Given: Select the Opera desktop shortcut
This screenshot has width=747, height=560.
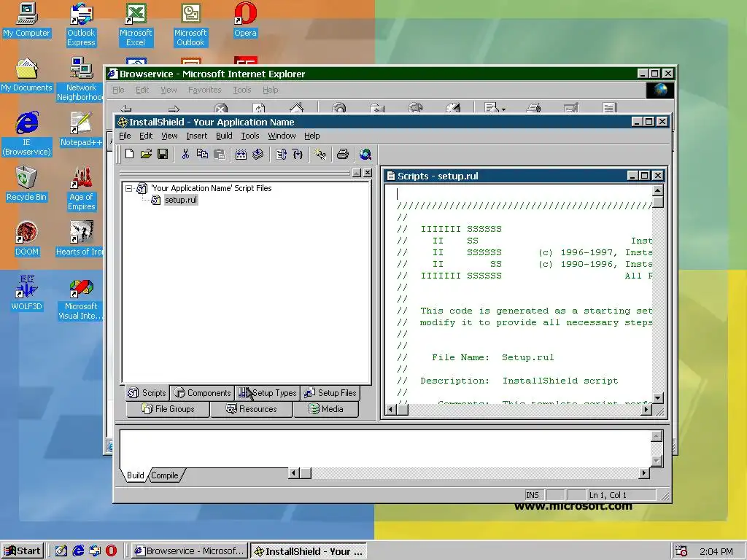Looking at the screenshot, I should coord(245,20).
